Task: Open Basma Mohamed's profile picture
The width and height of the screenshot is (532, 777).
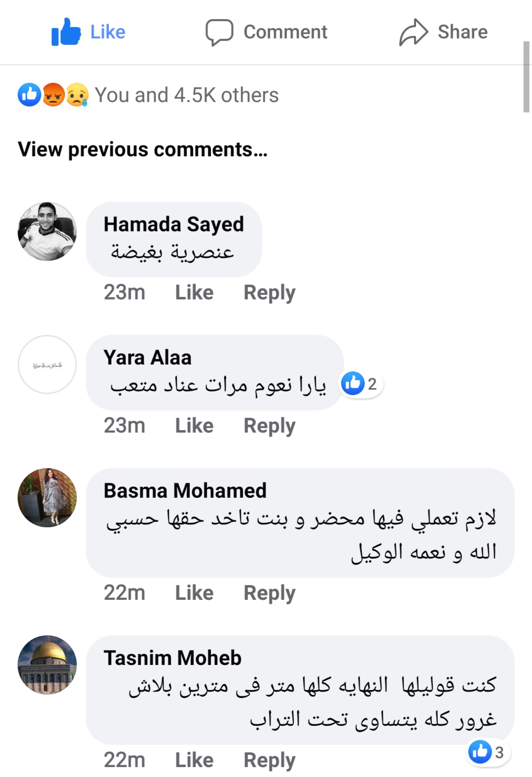Action: coord(47,498)
